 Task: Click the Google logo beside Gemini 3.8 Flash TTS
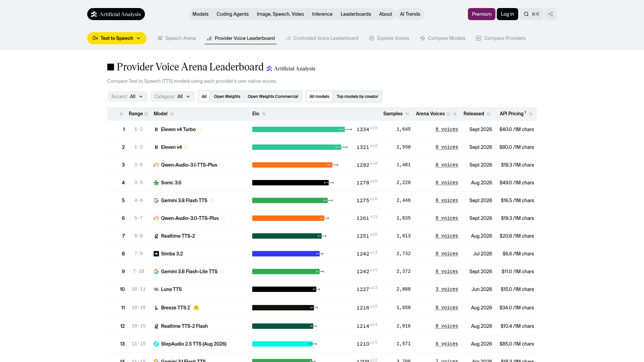[156, 201]
